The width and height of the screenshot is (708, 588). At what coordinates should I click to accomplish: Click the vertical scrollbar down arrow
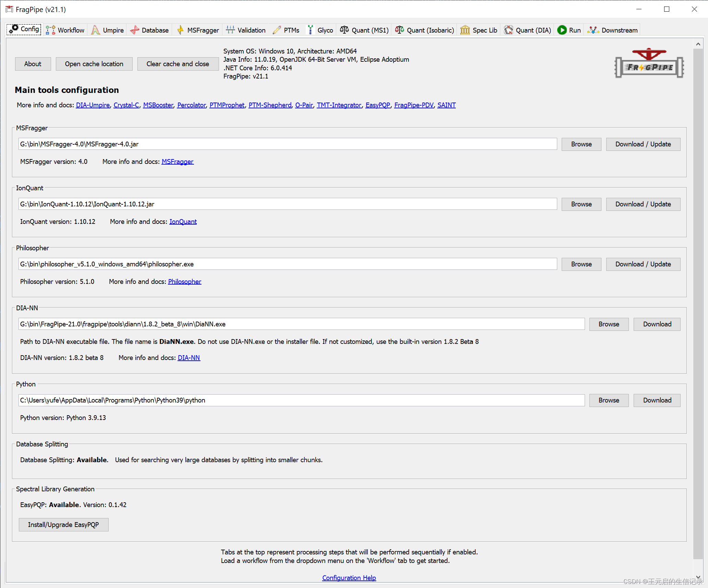[698, 577]
